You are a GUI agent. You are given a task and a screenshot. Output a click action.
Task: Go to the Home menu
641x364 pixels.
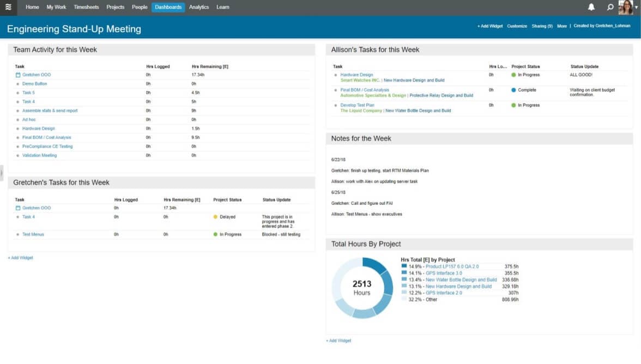[32, 7]
